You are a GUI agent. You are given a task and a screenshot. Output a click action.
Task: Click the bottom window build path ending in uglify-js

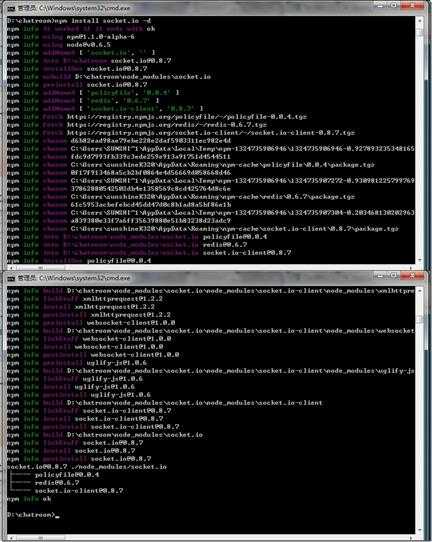(x=241, y=371)
